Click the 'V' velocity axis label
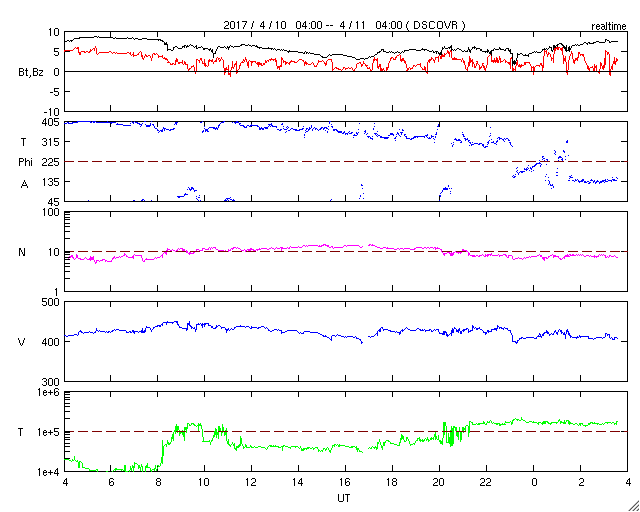Screen dimensions: 640x512 point(22,342)
